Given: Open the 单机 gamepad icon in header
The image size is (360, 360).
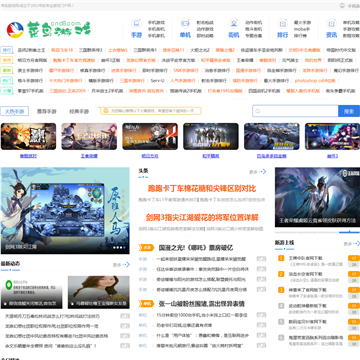Looking at the screenshot, I should point(185,24).
